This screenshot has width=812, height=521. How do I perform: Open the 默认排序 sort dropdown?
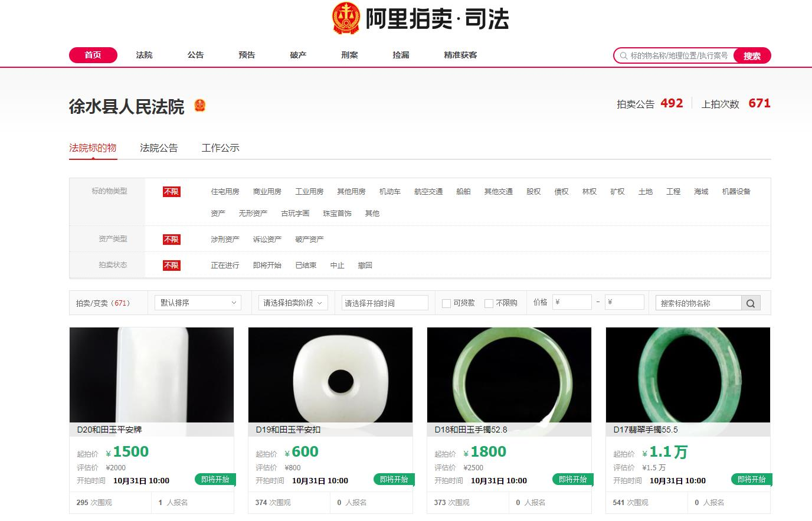198,303
